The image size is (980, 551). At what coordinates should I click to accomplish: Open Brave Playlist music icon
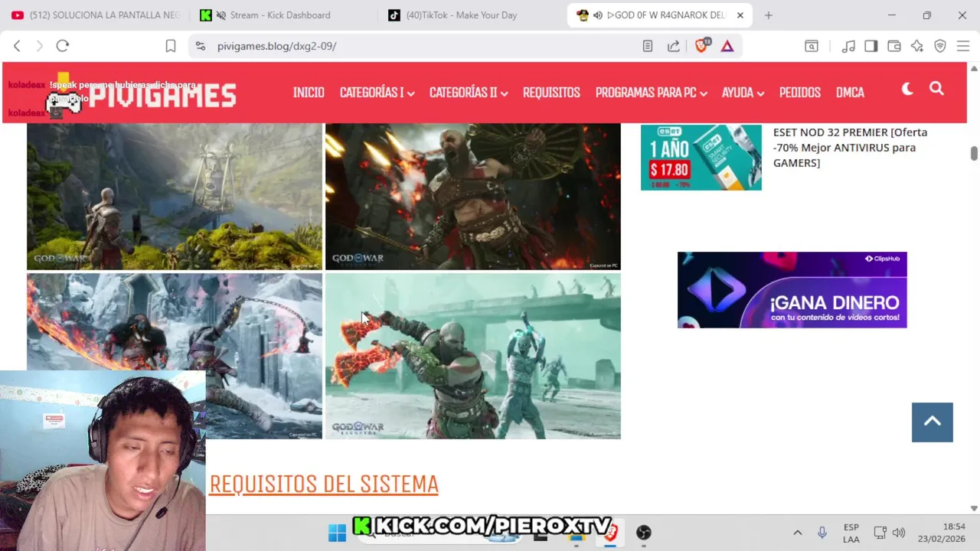(x=848, y=46)
